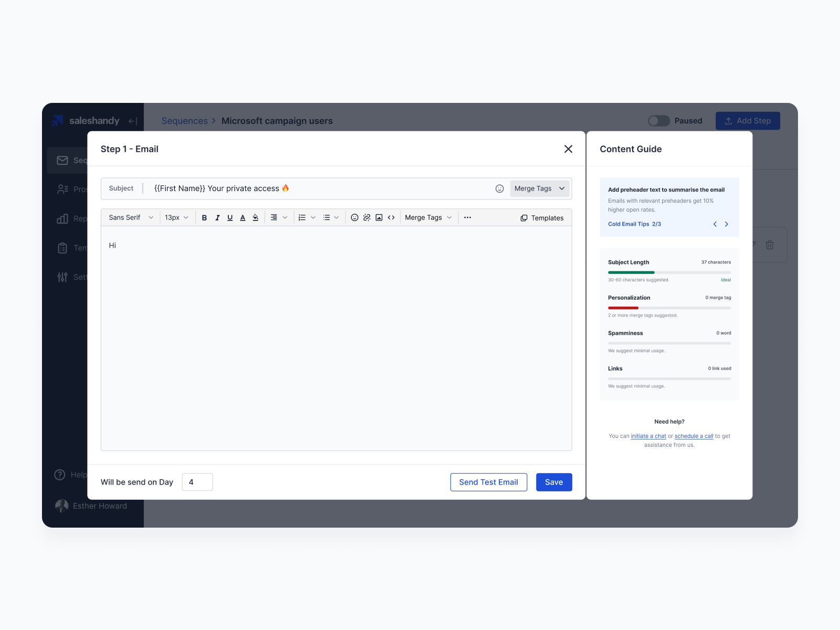
Task: Select the Reports icon in the sidebar
Action: (x=63, y=218)
